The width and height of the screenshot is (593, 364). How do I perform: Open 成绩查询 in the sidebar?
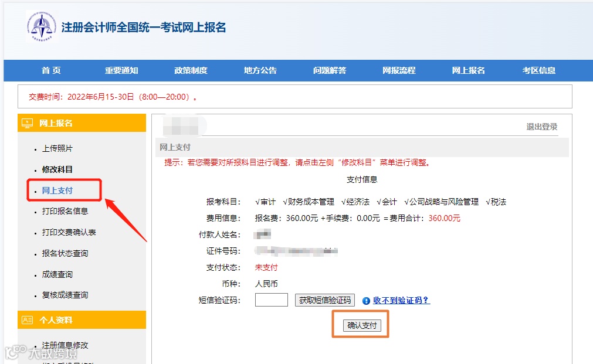coord(57,274)
